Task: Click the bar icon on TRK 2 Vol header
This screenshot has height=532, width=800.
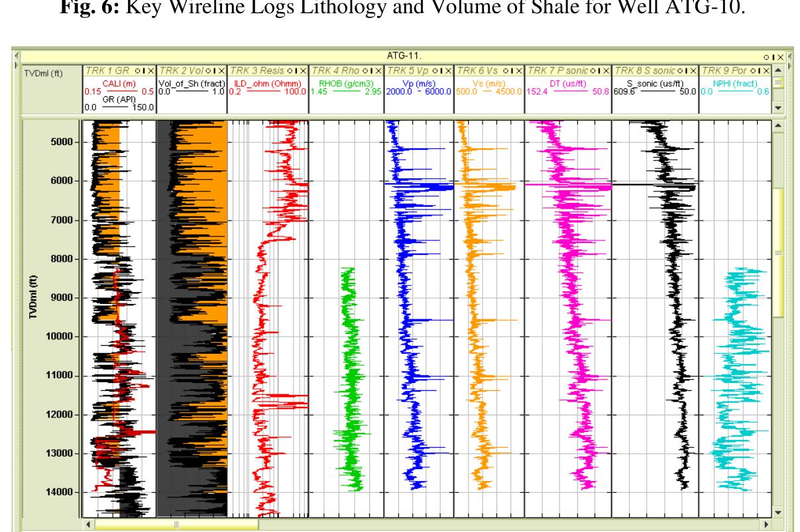Action: 214,70
